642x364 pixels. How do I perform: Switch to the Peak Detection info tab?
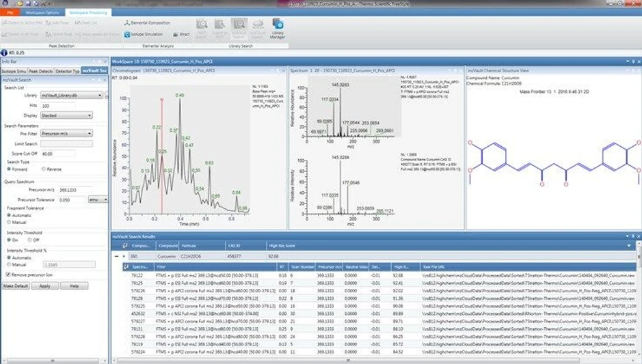point(40,71)
